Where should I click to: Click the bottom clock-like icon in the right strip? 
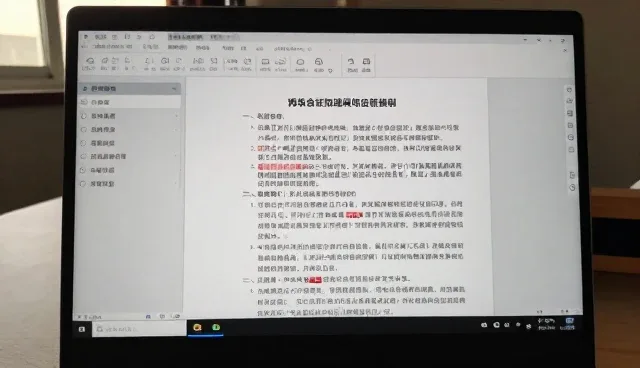click(x=572, y=188)
